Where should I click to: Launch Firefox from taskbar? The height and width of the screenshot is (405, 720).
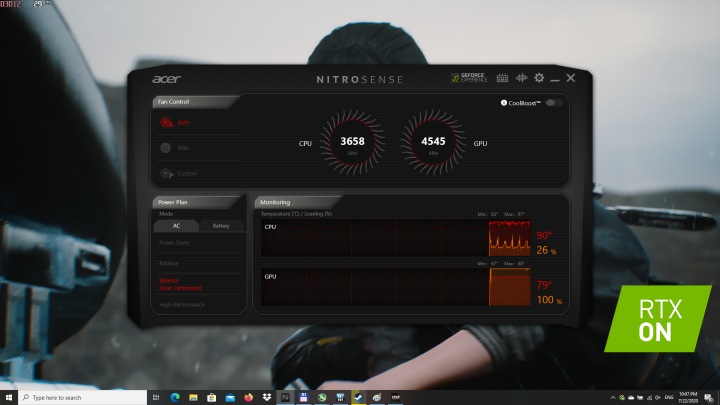point(248,397)
